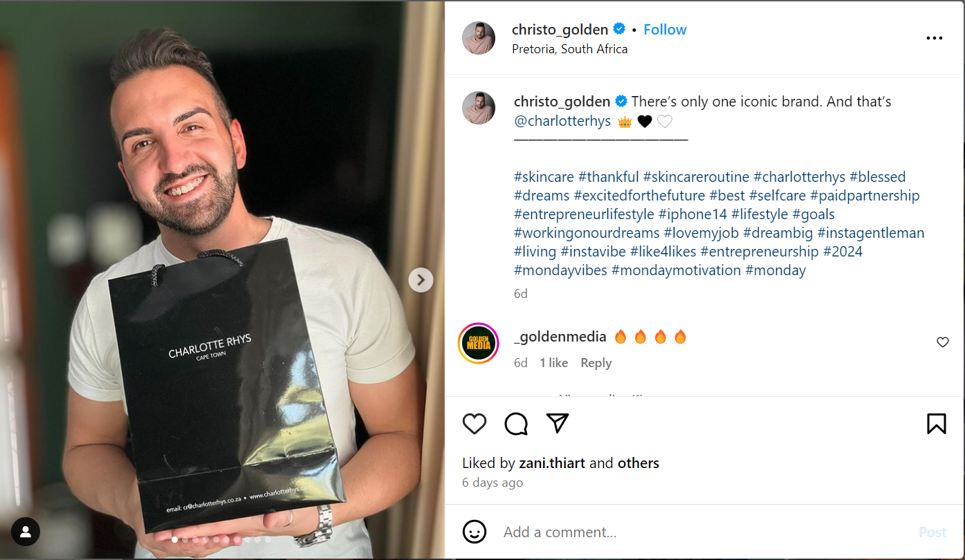965x560 pixels.
Task: Like the post with the heart icon
Action: [475, 423]
